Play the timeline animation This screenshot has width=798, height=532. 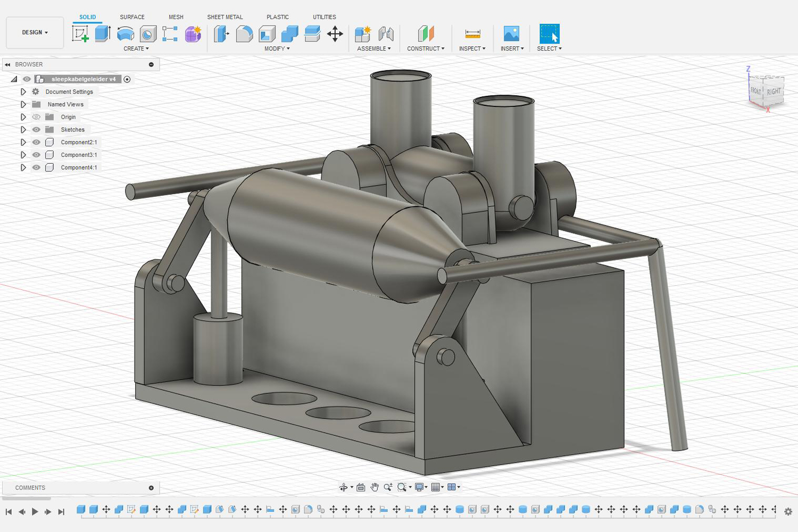[x=35, y=512]
